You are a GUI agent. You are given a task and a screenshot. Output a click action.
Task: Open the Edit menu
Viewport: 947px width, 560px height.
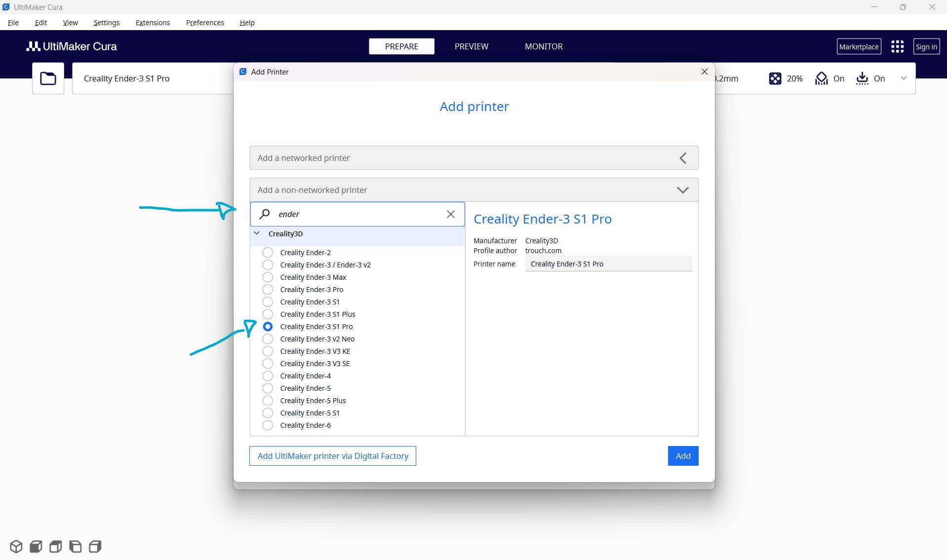[x=41, y=23]
